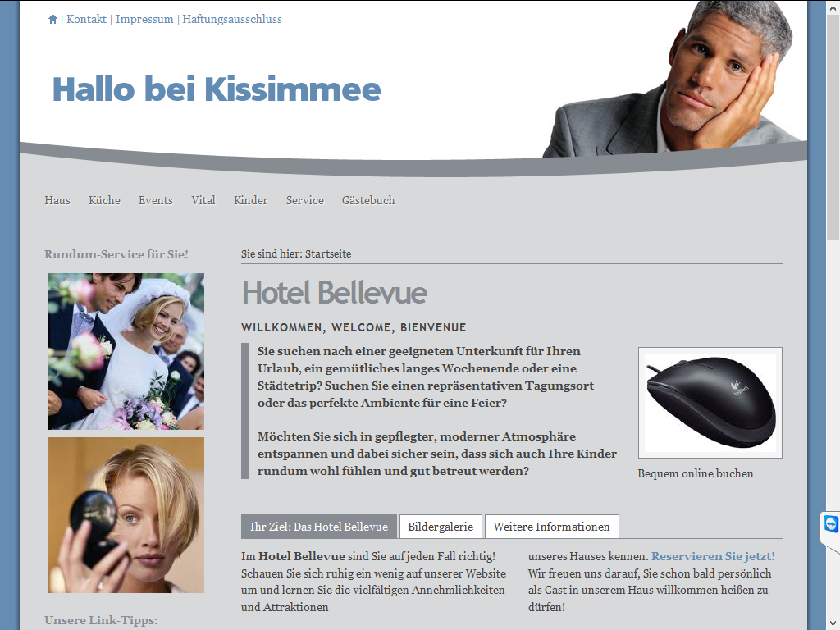Click the scrollbar up arrow

[x=833, y=7]
